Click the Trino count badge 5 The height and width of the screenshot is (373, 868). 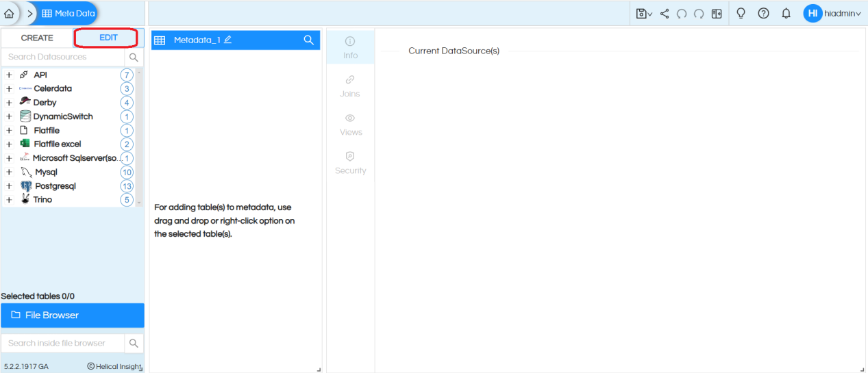point(126,200)
